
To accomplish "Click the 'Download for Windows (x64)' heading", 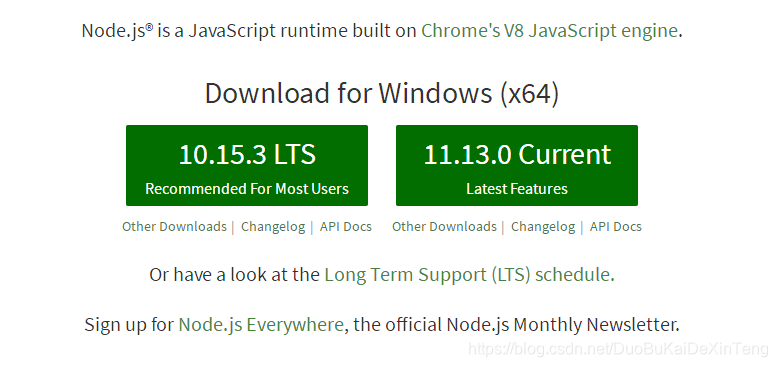I will coord(382,93).
